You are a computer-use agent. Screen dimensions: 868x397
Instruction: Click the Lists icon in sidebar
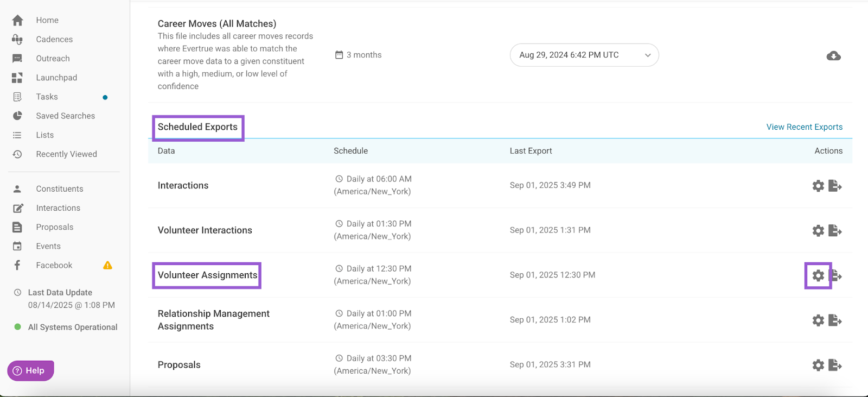pos(17,135)
